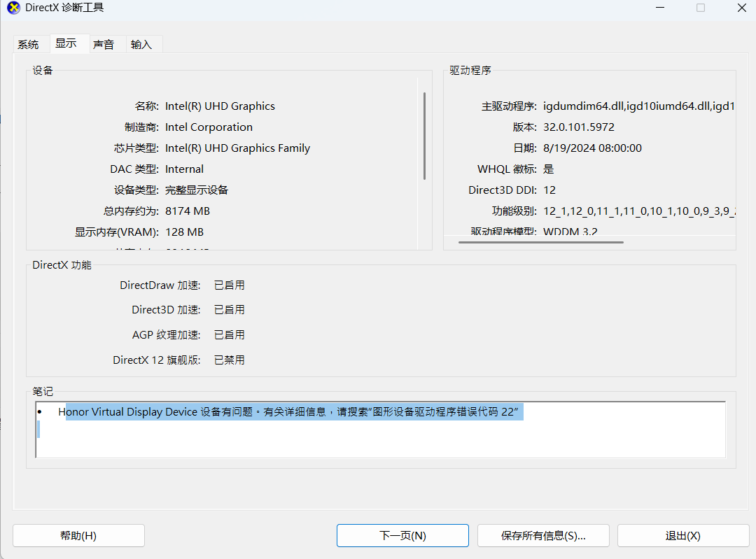Viewport: 756px width, 559px height.
Task: Switch to the 系统 tab
Action: click(x=29, y=43)
